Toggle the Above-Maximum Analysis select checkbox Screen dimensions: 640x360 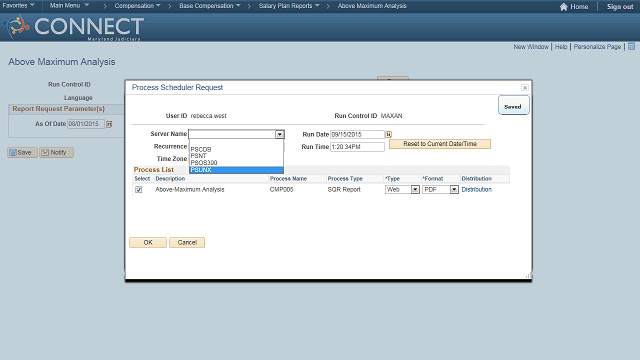pyautogui.click(x=139, y=190)
